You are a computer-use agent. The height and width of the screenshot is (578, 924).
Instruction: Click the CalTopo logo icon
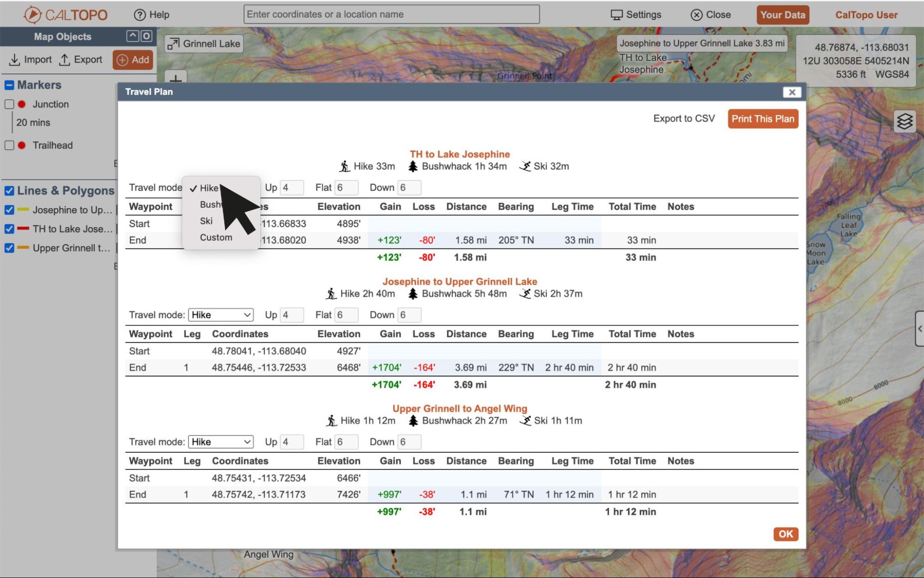(32, 15)
